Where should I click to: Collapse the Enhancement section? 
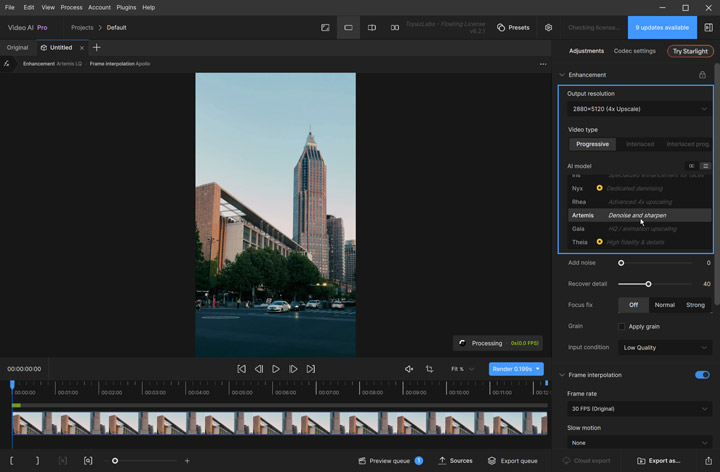tap(562, 75)
